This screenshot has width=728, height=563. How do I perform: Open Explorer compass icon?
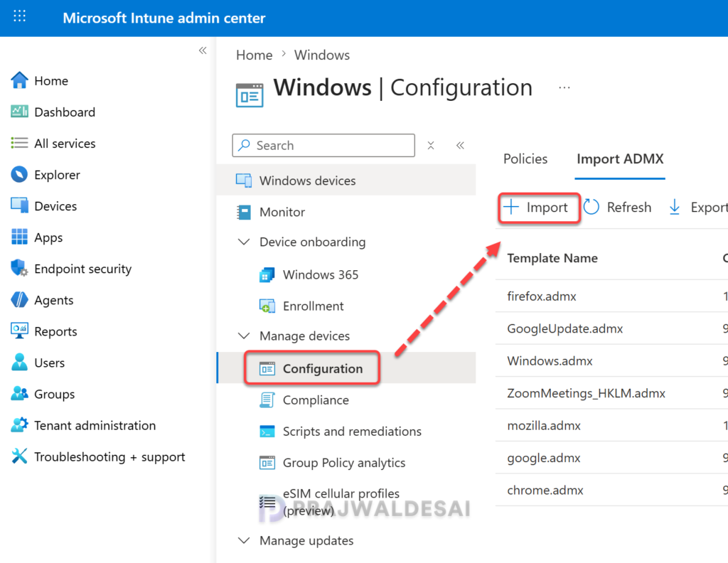19,175
